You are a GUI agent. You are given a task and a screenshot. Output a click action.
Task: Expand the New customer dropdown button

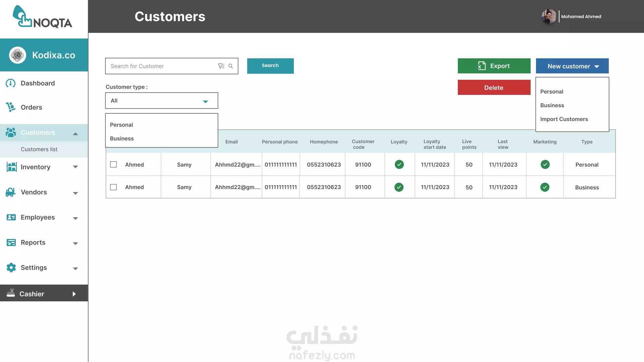pyautogui.click(x=572, y=66)
